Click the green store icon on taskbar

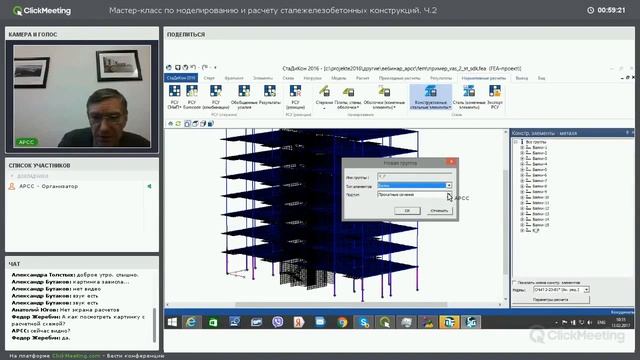tap(213, 322)
